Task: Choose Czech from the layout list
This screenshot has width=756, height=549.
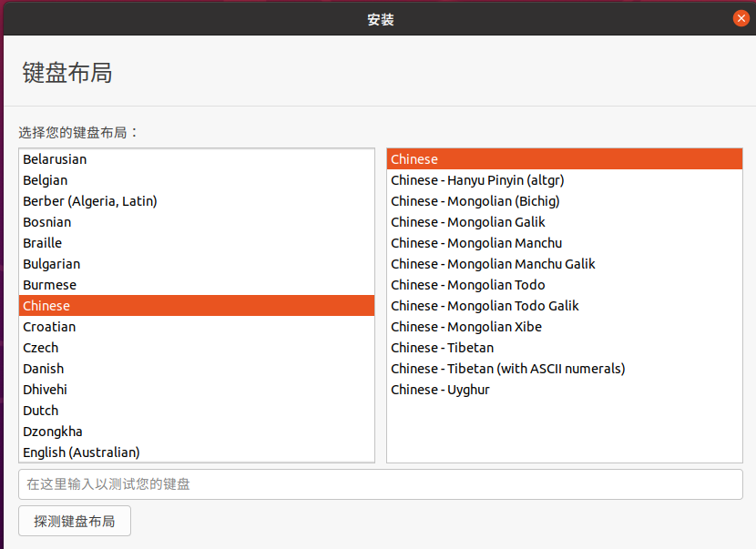Action: pyautogui.click(x=197, y=348)
